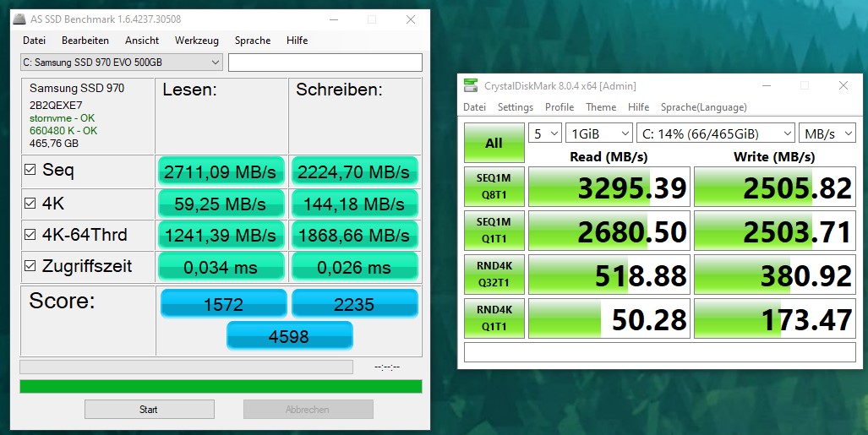Click the read access time 0,034 ms
The image size is (868, 435).
pyautogui.click(x=221, y=267)
